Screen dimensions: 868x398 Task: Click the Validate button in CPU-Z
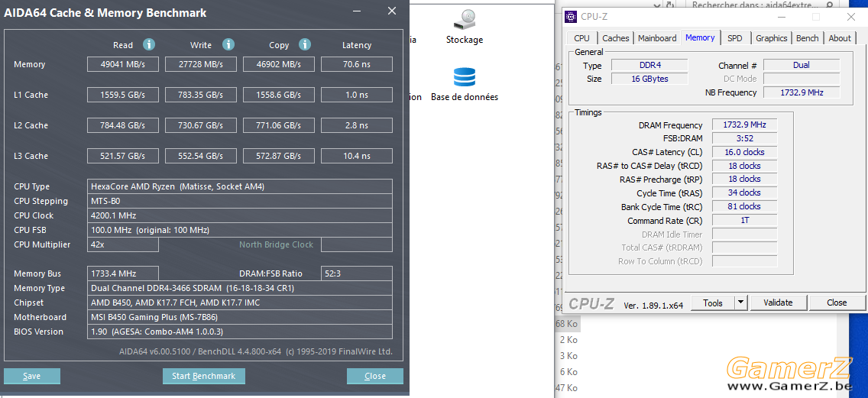coord(778,303)
